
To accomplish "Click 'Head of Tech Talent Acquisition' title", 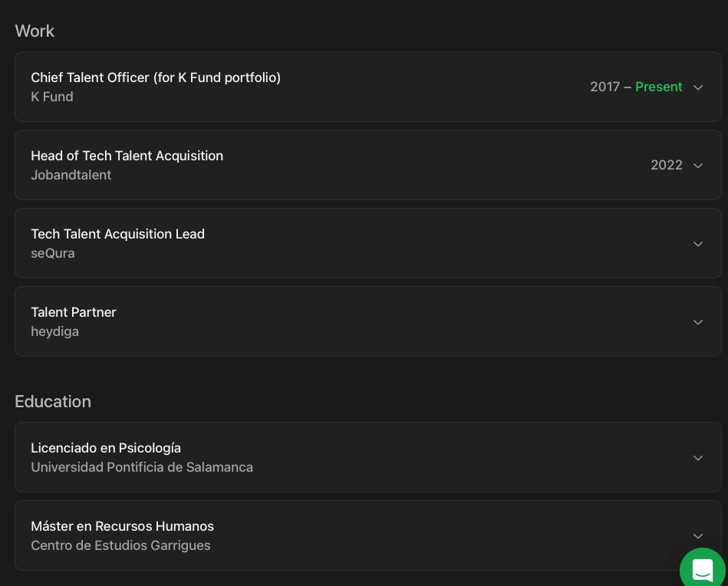I will click(127, 156).
